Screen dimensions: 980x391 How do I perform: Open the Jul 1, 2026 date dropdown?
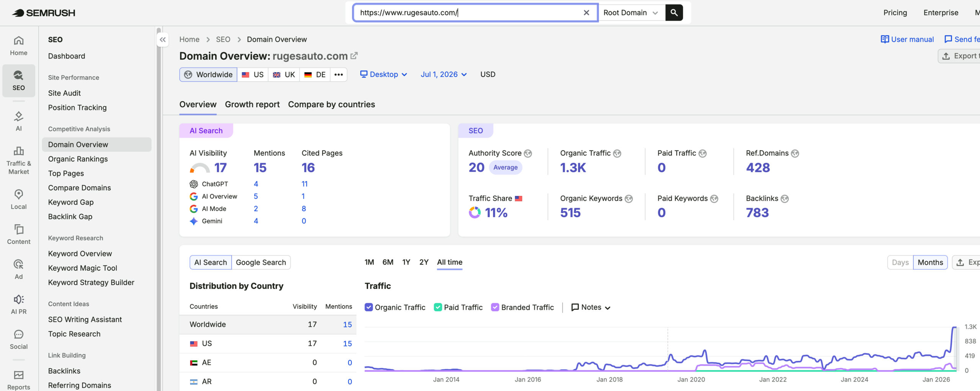[444, 75]
